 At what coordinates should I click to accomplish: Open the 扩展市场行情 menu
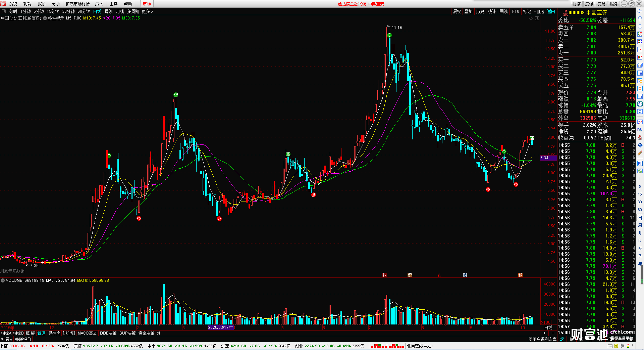pyautogui.click(x=78, y=4)
